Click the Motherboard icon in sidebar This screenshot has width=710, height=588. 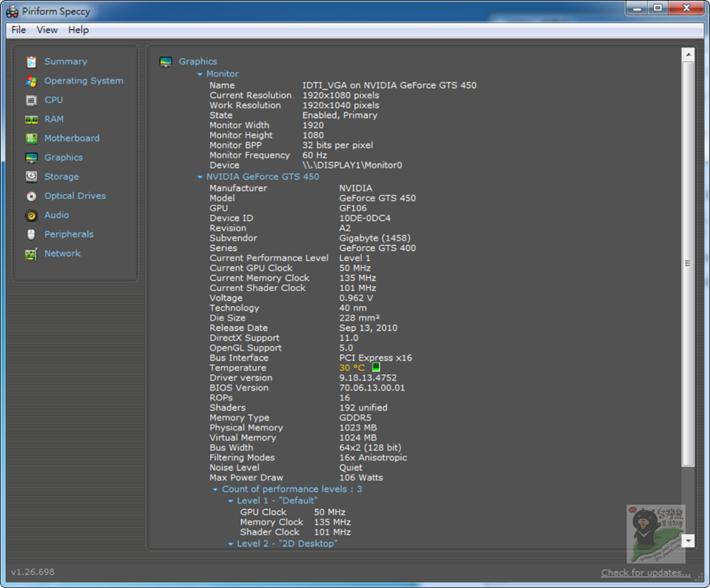[31, 139]
